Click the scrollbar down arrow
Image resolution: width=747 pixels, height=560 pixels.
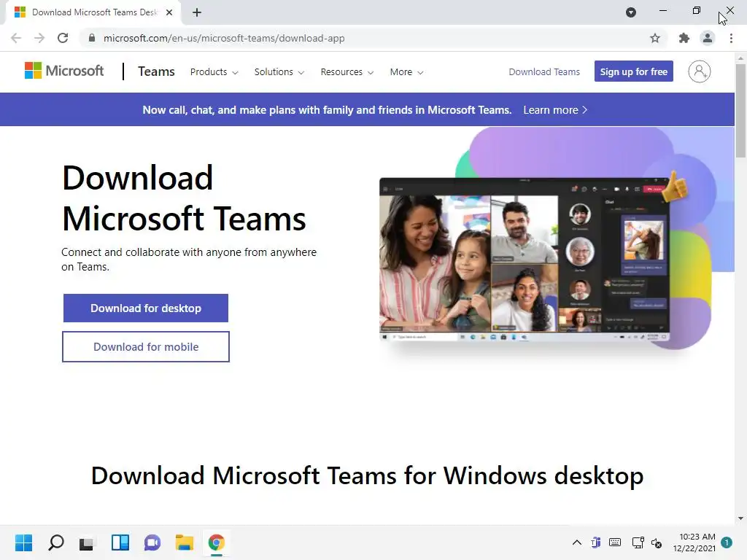coord(740,518)
